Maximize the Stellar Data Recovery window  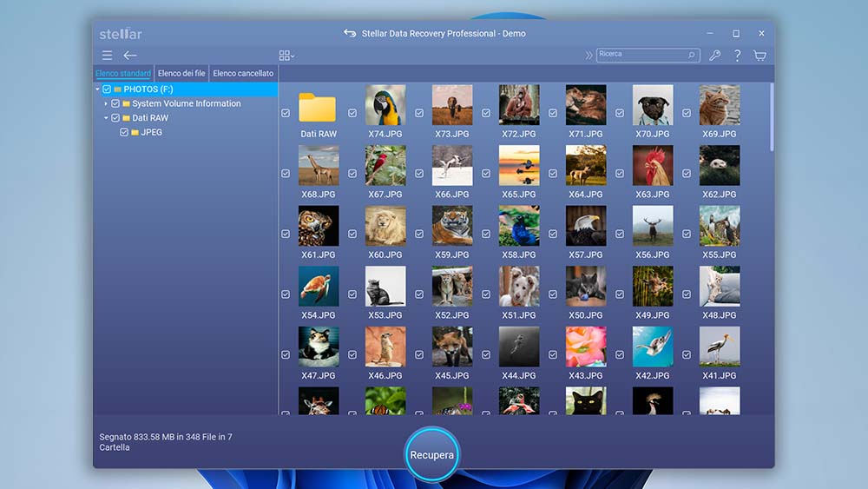coord(736,33)
